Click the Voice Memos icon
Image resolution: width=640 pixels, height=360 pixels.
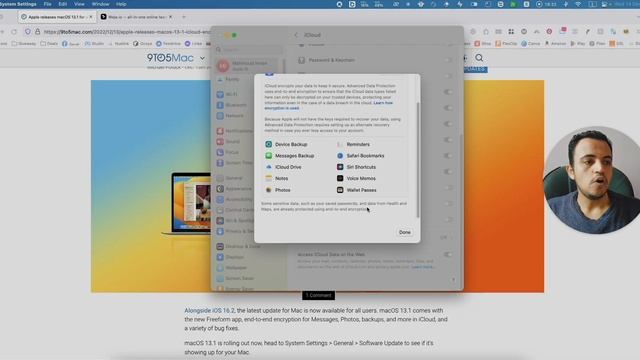click(x=340, y=178)
